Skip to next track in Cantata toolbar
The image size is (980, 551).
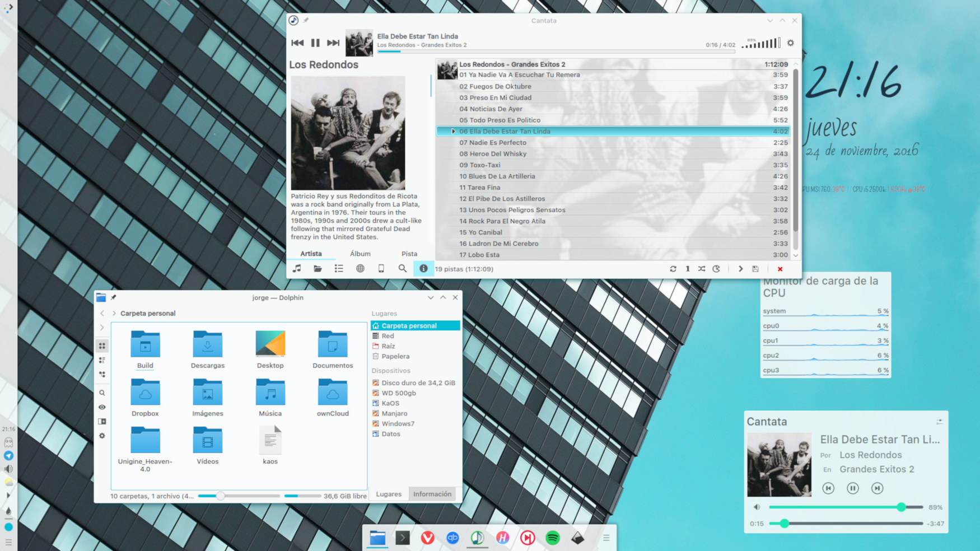[333, 43]
